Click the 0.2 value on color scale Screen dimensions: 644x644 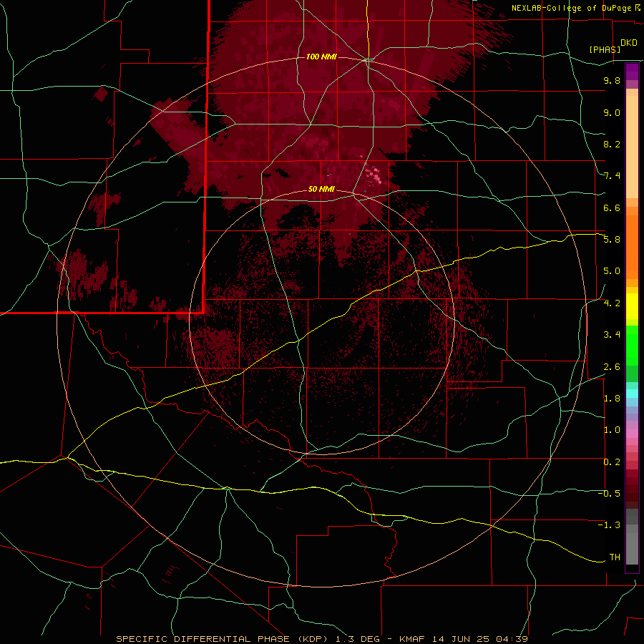tap(612, 462)
